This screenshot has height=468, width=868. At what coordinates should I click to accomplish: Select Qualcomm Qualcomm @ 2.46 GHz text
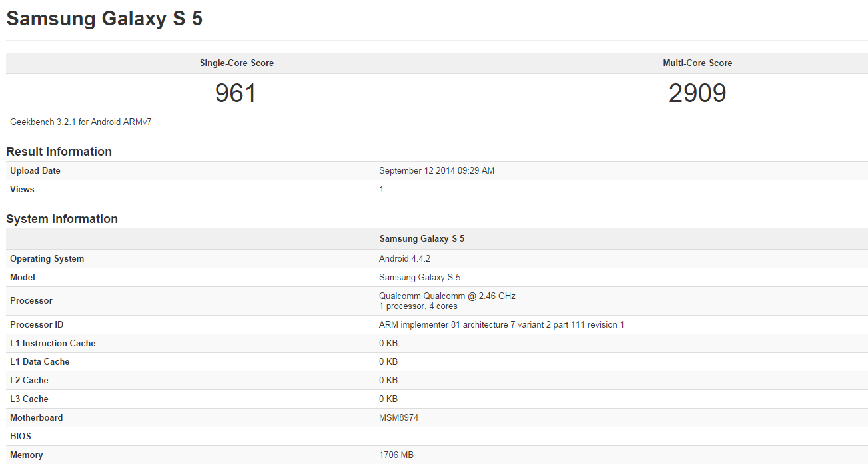(447, 296)
